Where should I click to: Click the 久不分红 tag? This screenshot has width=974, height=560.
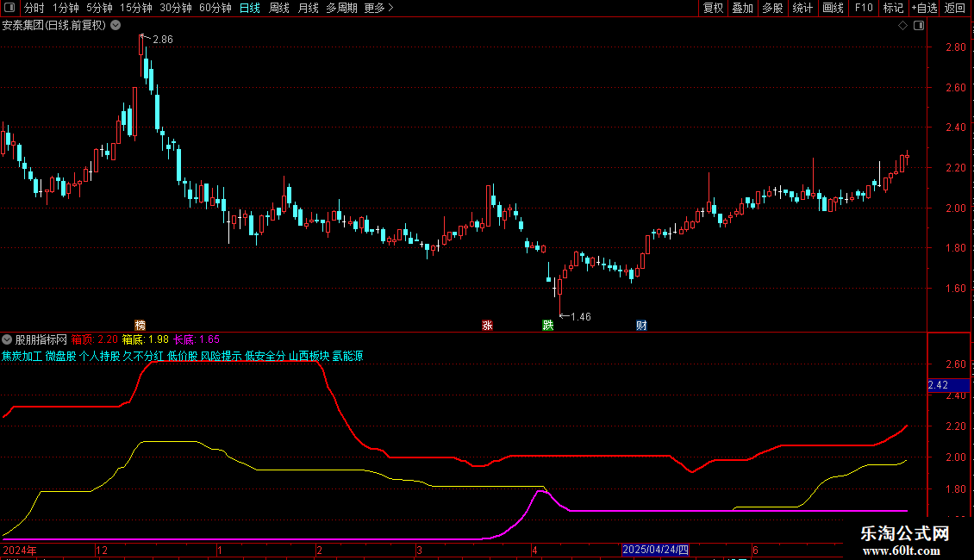click(143, 357)
